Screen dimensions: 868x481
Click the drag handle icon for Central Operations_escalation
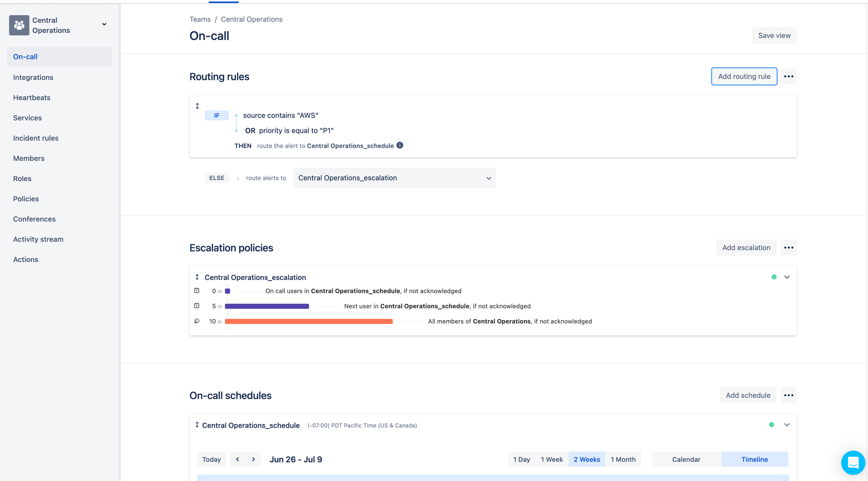click(197, 276)
